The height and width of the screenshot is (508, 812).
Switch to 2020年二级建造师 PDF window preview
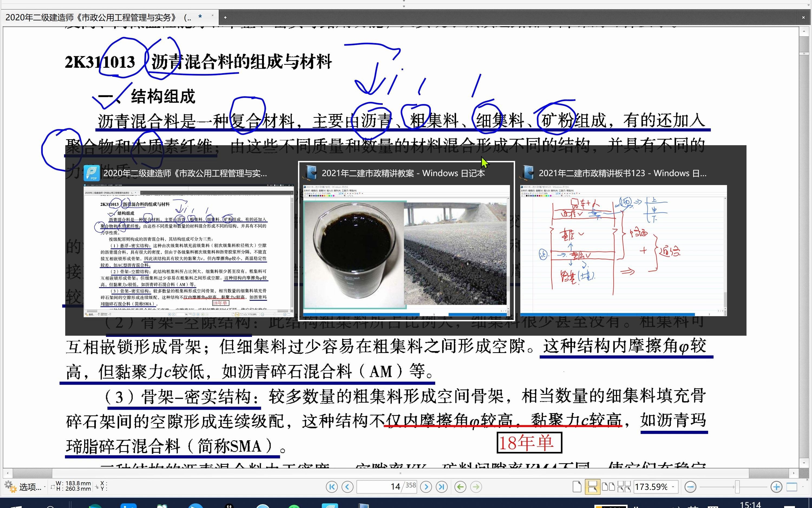pyautogui.click(x=189, y=251)
